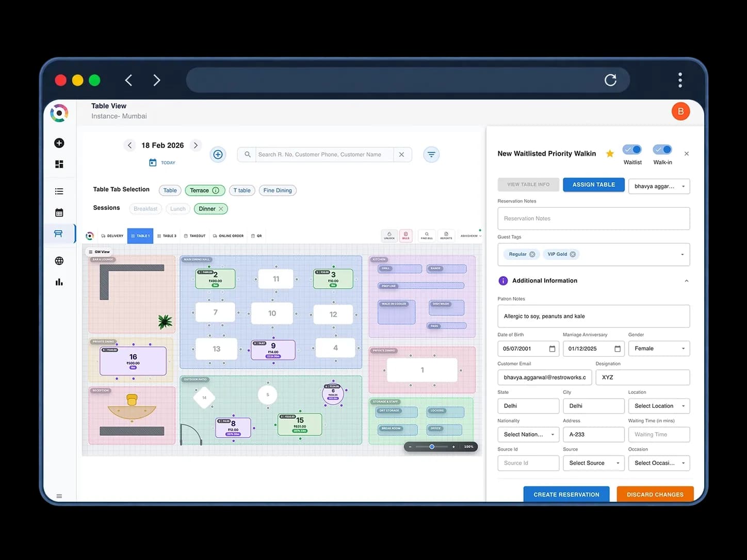Switch to the TABLE 1 tab
The image size is (747, 560).
tap(140, 236)
